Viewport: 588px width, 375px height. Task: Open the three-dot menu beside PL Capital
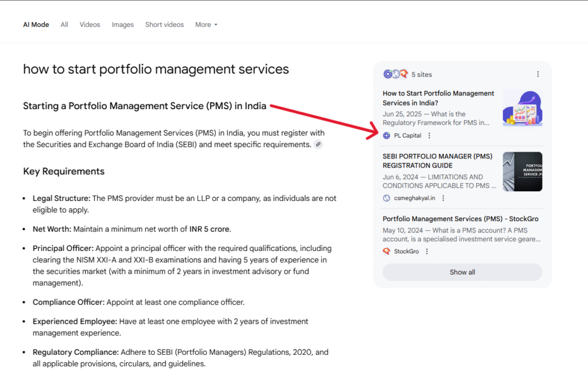tap(429, 136)
